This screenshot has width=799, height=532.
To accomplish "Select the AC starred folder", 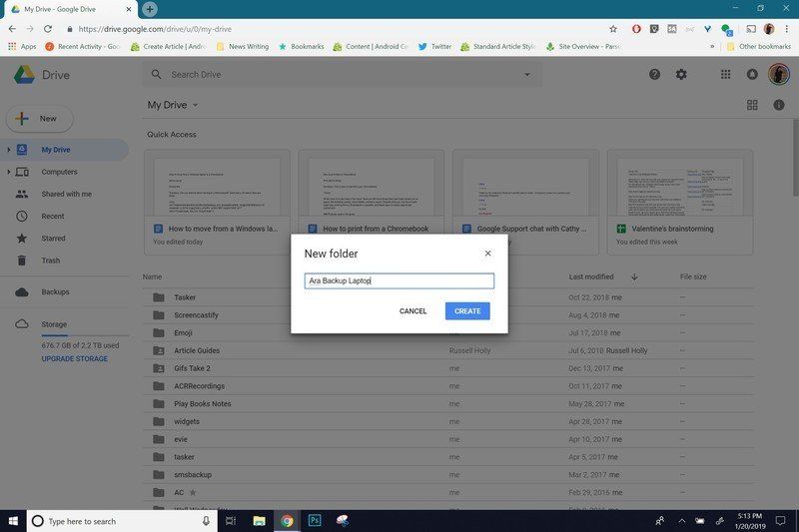I will (x=448, y=493).
